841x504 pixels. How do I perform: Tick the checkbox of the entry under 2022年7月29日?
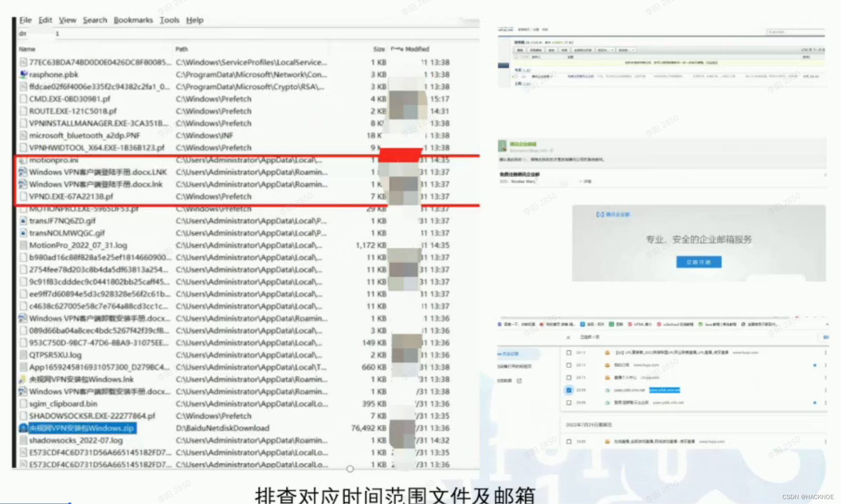[x=569, y=442]
